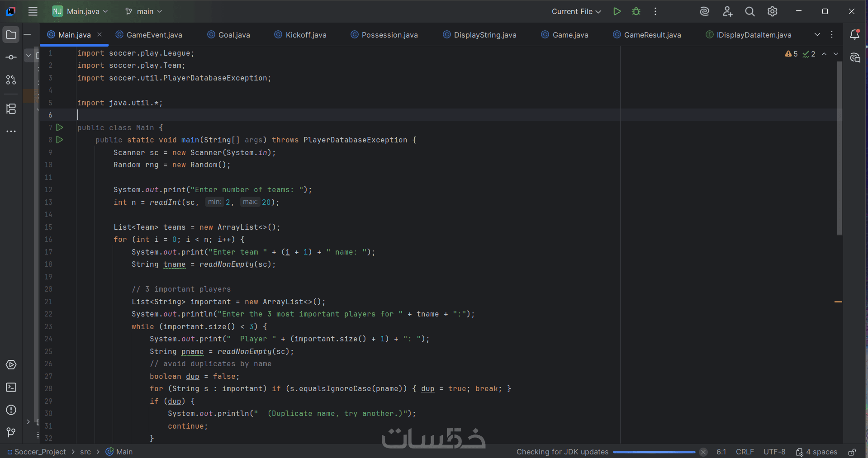Open UTF-8 file encoding selector
Screen dimensions: 868x458
point(774,452)
